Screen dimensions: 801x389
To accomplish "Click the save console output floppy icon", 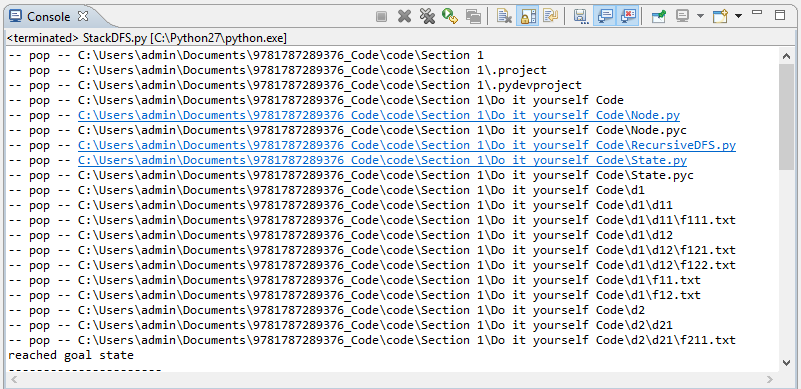I will (x=581, y=16).
